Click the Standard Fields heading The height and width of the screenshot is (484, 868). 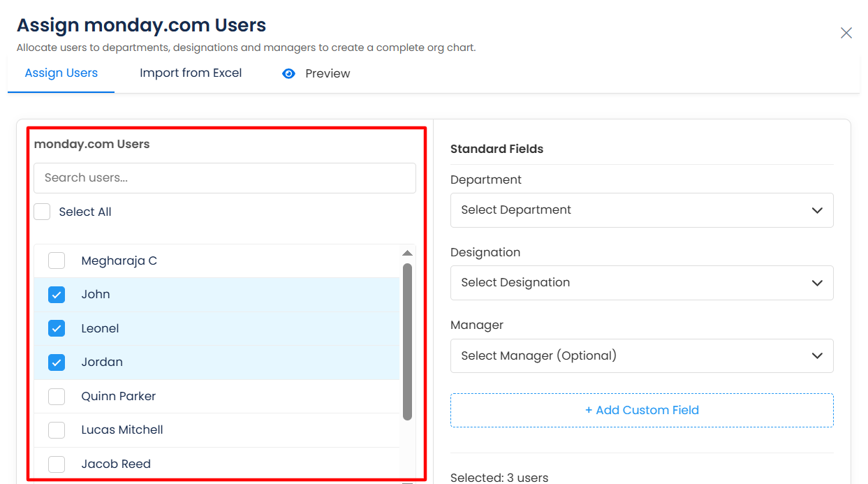click(x=497, y=149)
